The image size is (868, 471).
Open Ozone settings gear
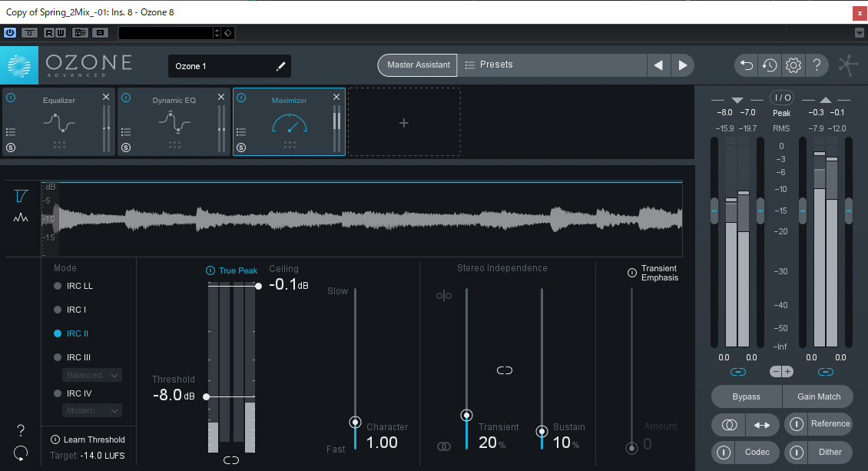pos(793,65)
